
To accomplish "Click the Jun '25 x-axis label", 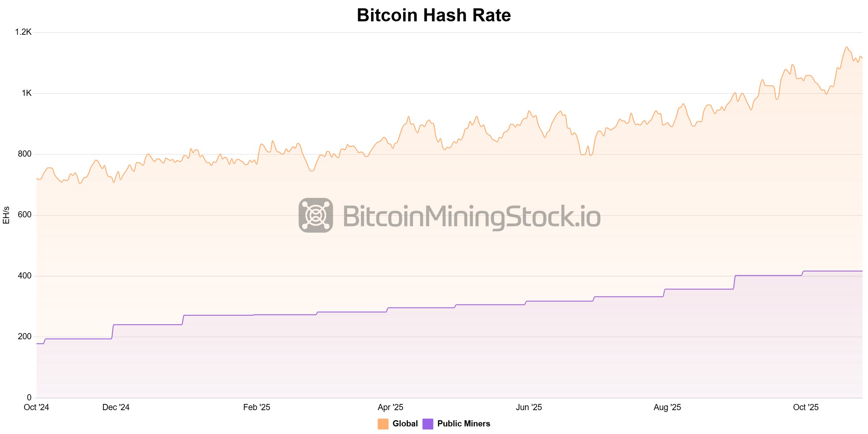I will [529, 407].
